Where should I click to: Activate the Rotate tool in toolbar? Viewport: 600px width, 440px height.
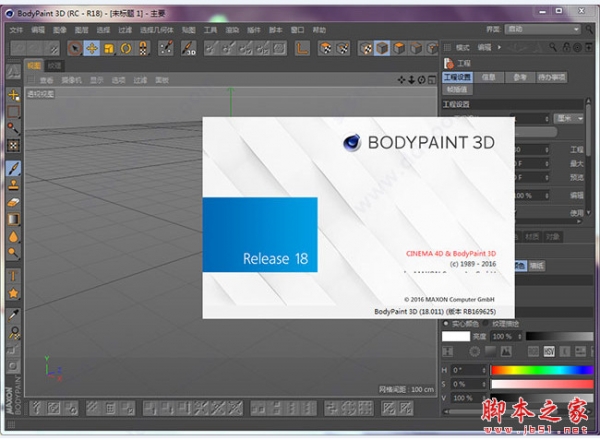pos(126,49)
